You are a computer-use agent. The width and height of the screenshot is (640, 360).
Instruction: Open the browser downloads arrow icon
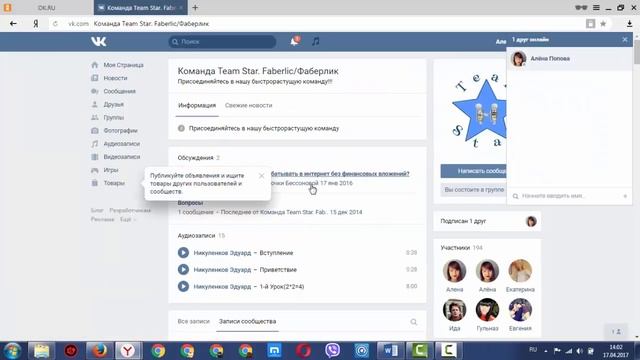click(629, 24)
